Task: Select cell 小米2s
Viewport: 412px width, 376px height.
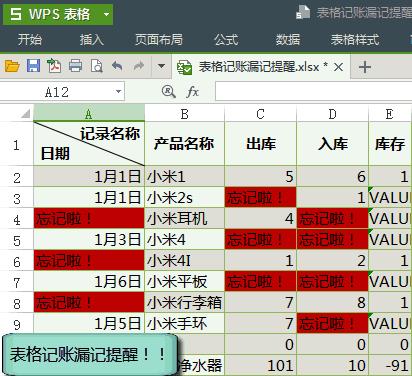Action: click(184, 197)
